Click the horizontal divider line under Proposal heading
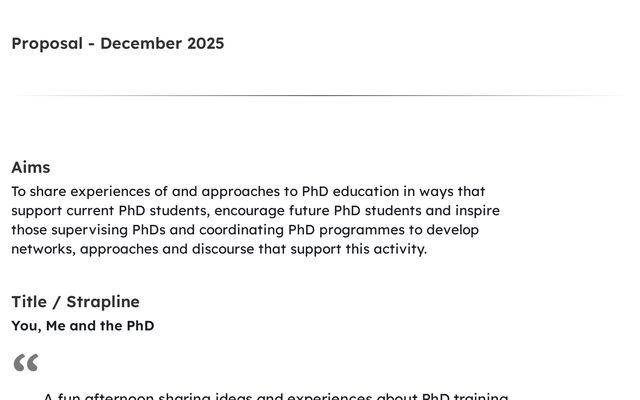 pyautogui.click(x=320, y=96)
